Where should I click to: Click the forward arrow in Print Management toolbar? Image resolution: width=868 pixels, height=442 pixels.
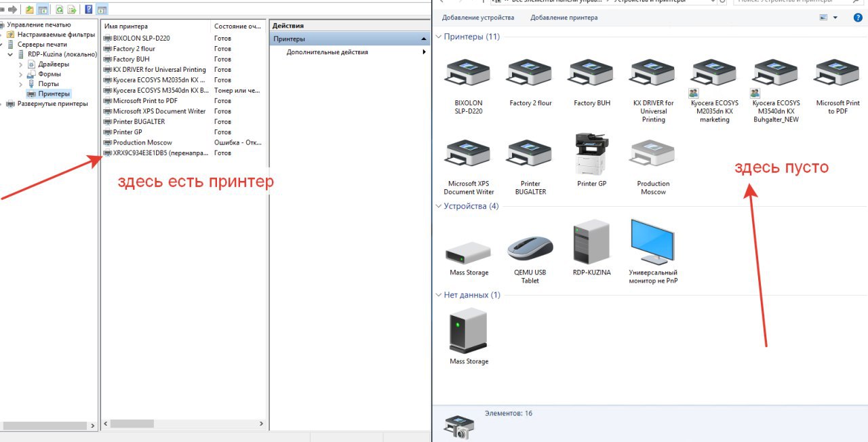click(12, 9)
